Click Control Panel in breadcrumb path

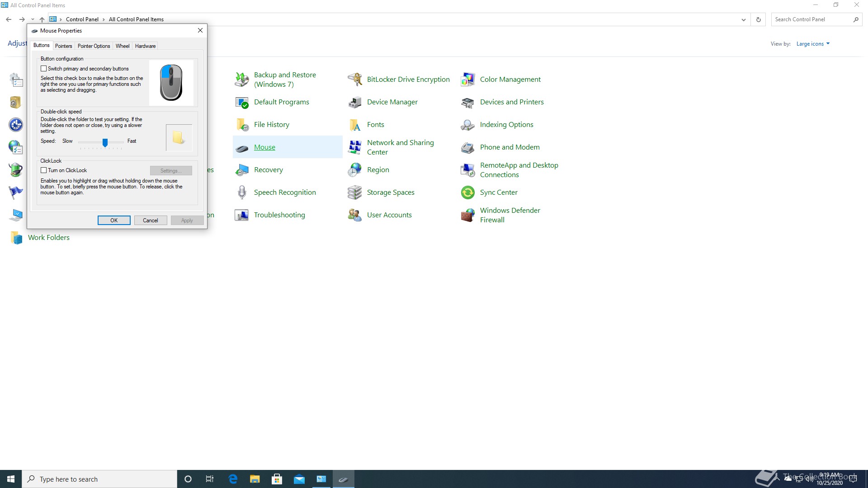[82, 19]
